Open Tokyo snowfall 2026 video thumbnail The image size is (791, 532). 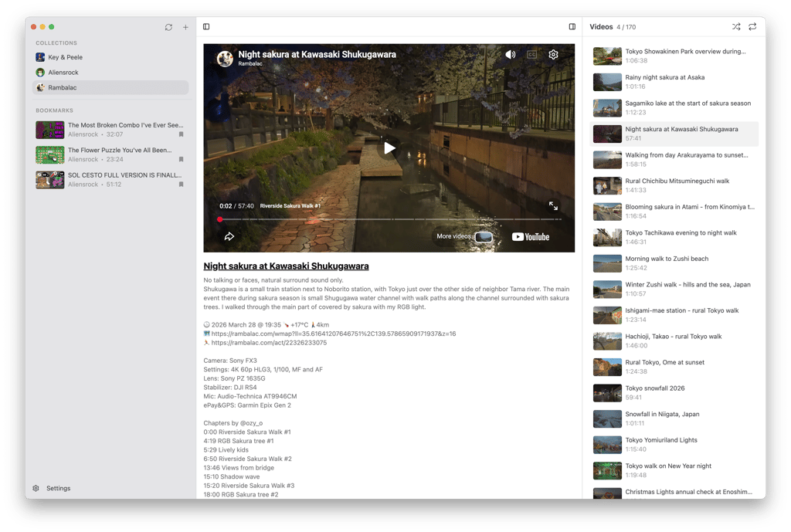tap(608, 393)
